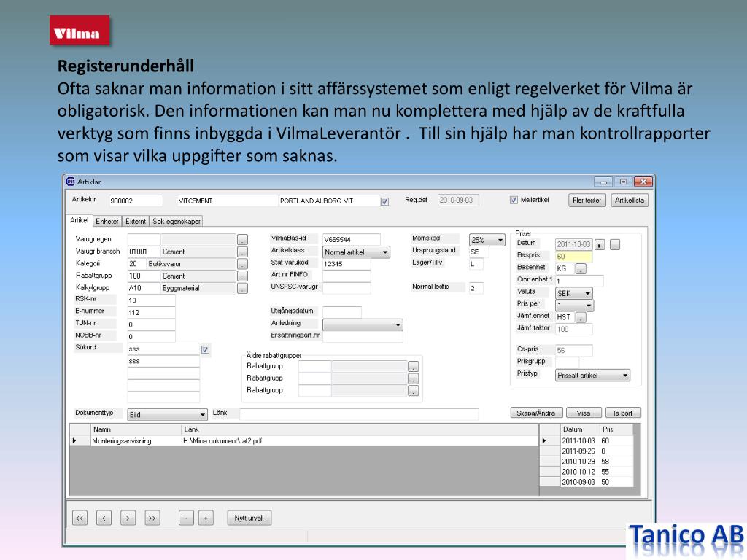Open the Momskod 25% dropdown

tap(487, 240)
